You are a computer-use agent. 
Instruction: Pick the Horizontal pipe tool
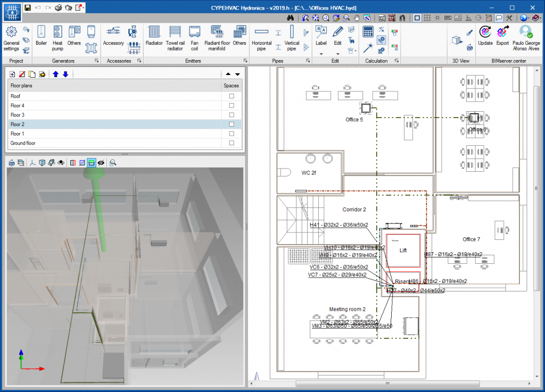pyautogui.click(x=261, y=36)
